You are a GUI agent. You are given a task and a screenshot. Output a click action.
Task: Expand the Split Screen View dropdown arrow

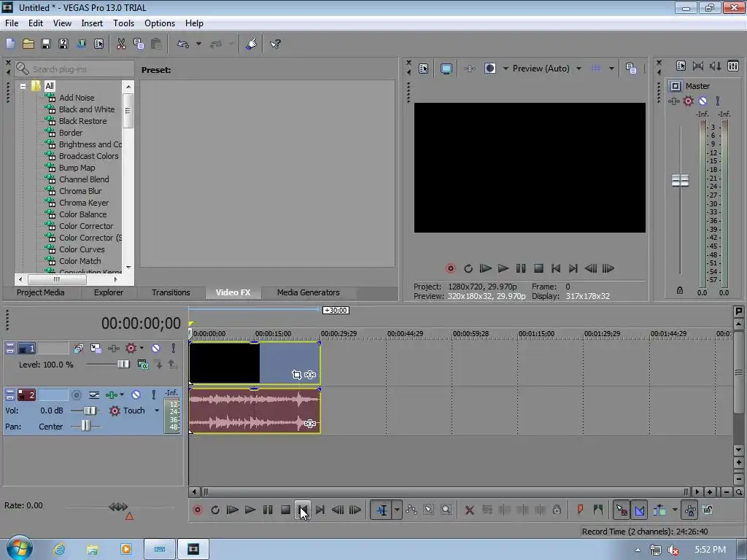[506, 69]
